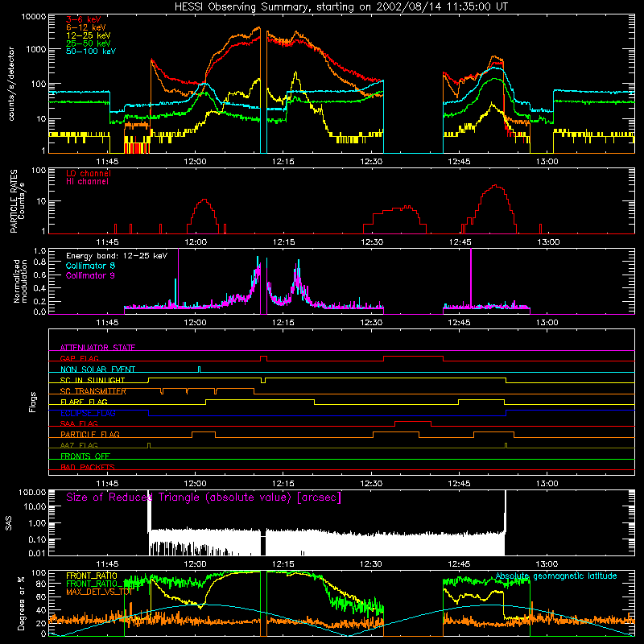Click the AAZ_FLAG label
Viewport: 644px width, 644px height.
point(79,445)
